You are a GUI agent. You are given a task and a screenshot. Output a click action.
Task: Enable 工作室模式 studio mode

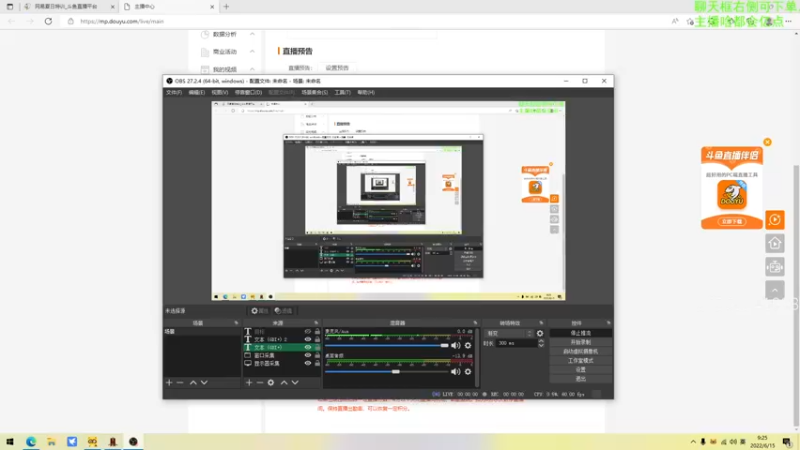coord(581,360)
